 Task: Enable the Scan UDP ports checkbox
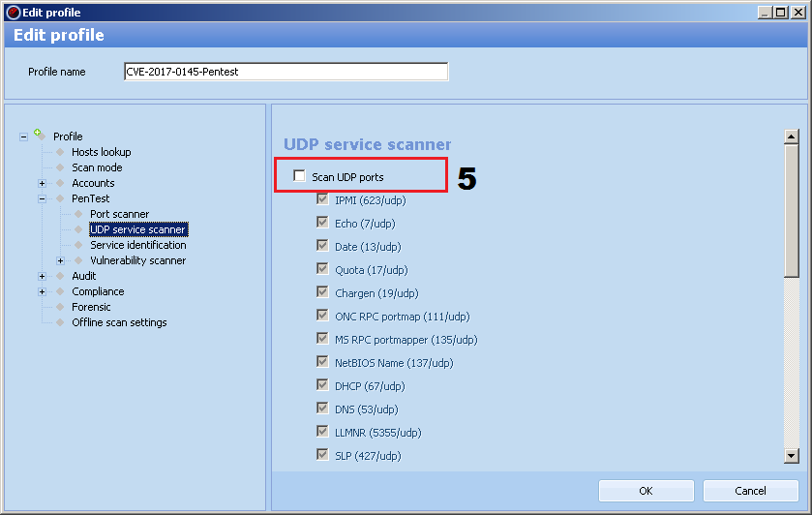pyautogui.click(x=299, y=176)
